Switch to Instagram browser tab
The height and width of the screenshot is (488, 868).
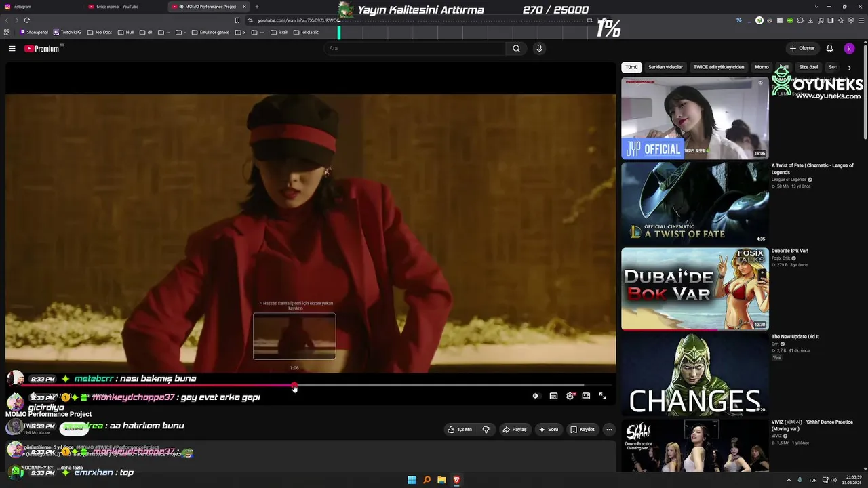pos(41,7)
